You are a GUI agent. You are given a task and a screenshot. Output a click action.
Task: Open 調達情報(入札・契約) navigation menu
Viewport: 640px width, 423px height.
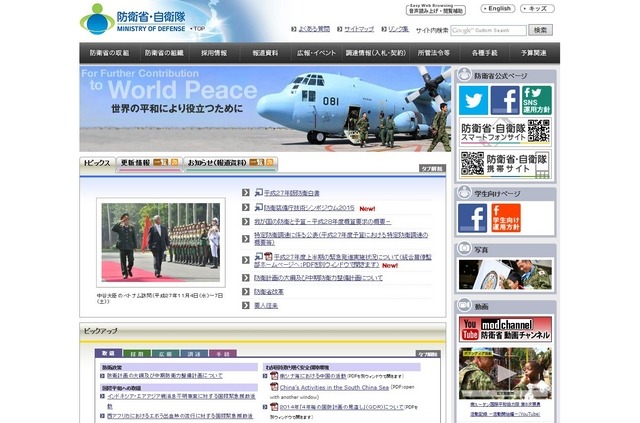point(376,53)
